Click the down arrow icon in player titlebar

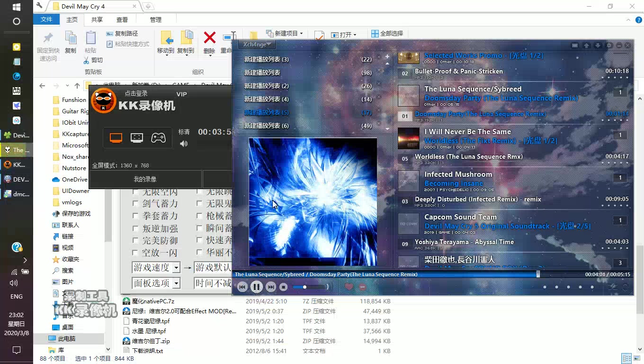point(598,45)
